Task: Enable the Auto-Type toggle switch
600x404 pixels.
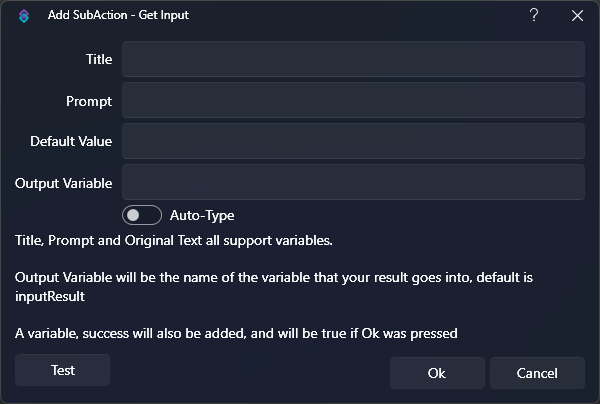Action: 142,215
